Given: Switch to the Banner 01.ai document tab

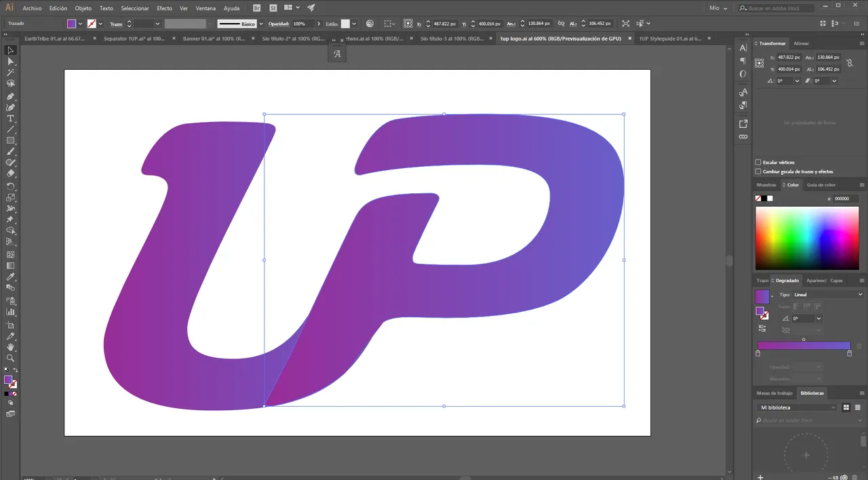Looking at the screenshot, I should click(214, 39).
